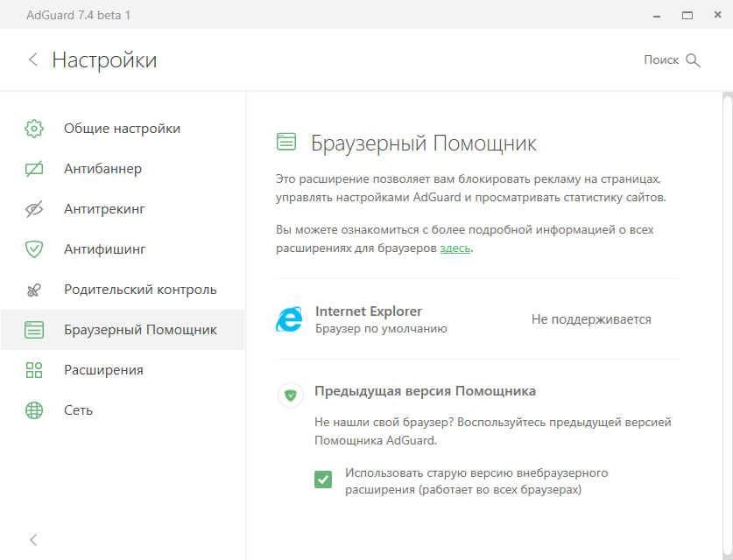The width and height of the screenshot is (733, 560).
Task: Go back using the header arrow
Action: coord(33,59)
